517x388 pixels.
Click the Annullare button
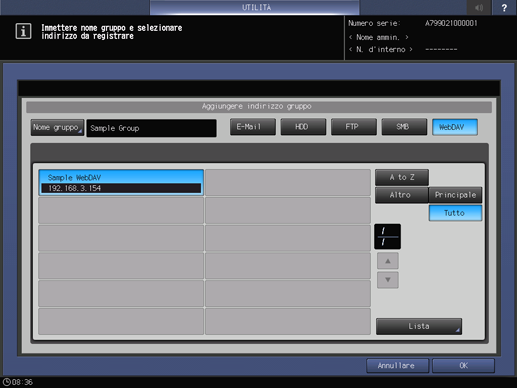[x=397, y=366]
